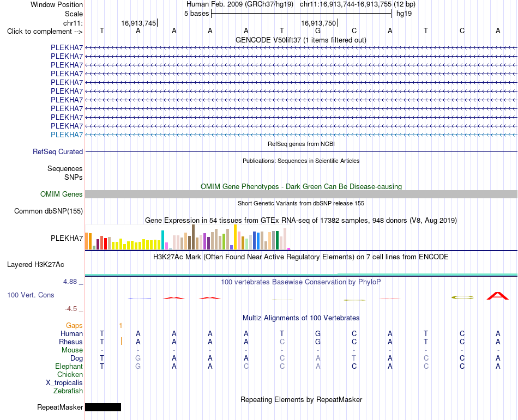518x420 pixels.
Task: Open the RefSeq Curated track label
Action: tap(58, 152)
